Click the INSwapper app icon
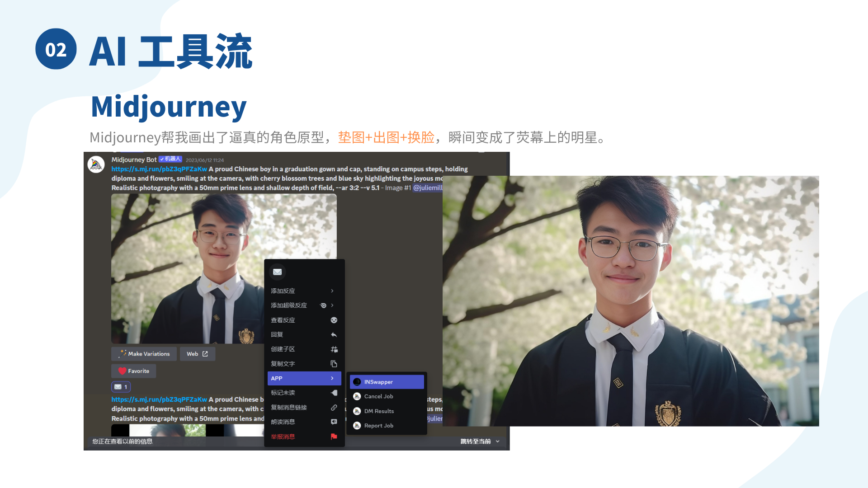 [357, 382]
